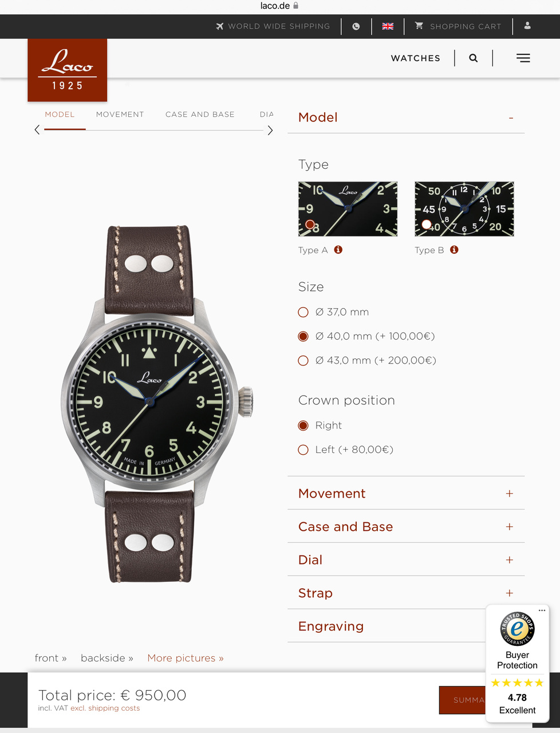Select the Type B dial thumbnail
This screenshot has height=733, width=560.
click(464, 209)
